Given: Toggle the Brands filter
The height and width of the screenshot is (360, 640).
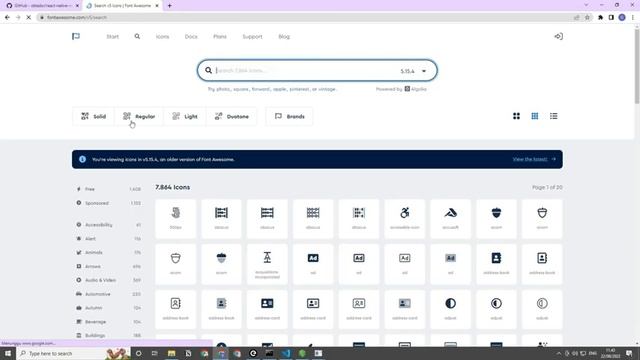Looking at the screenshot, I should pos(289,116).
